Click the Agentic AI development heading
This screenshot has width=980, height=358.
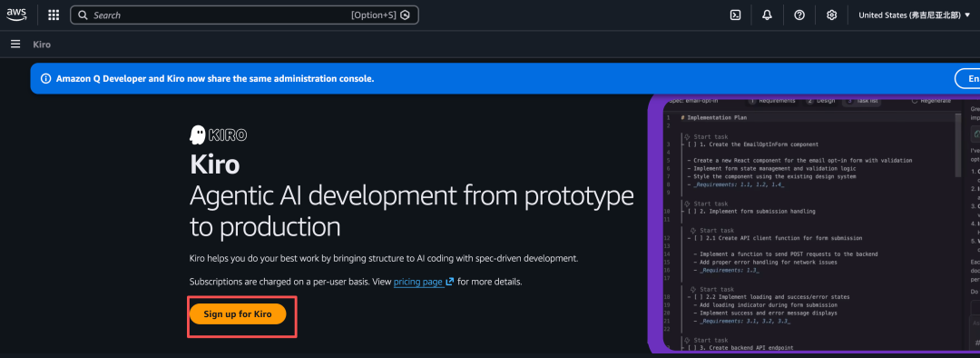tap(412, 212)
